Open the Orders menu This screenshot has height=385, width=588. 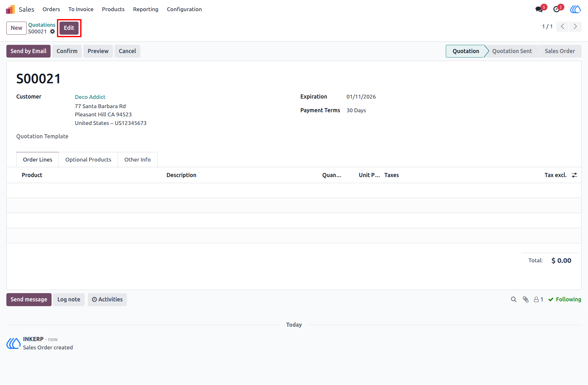(51, 9)
